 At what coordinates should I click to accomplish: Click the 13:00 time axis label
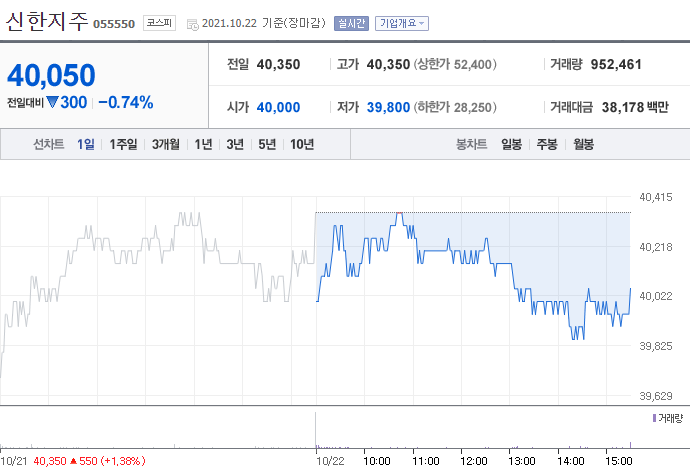click(x=521, y=461)
